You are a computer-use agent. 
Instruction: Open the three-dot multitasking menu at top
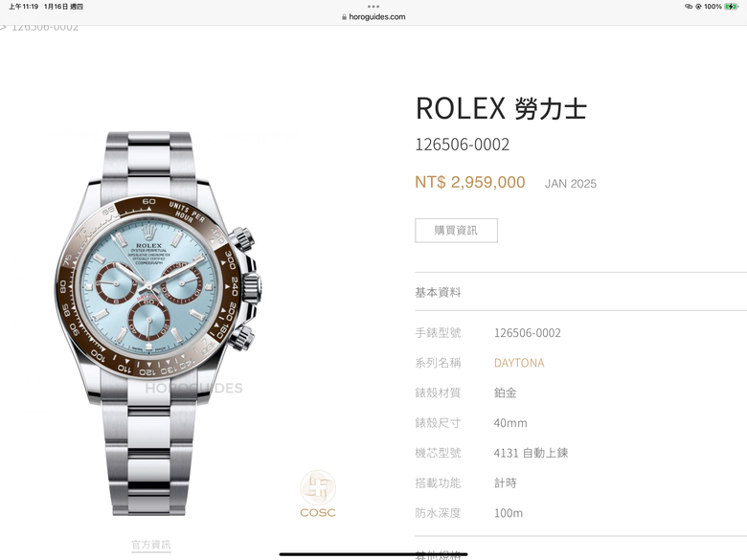click(x=373, y=6)
